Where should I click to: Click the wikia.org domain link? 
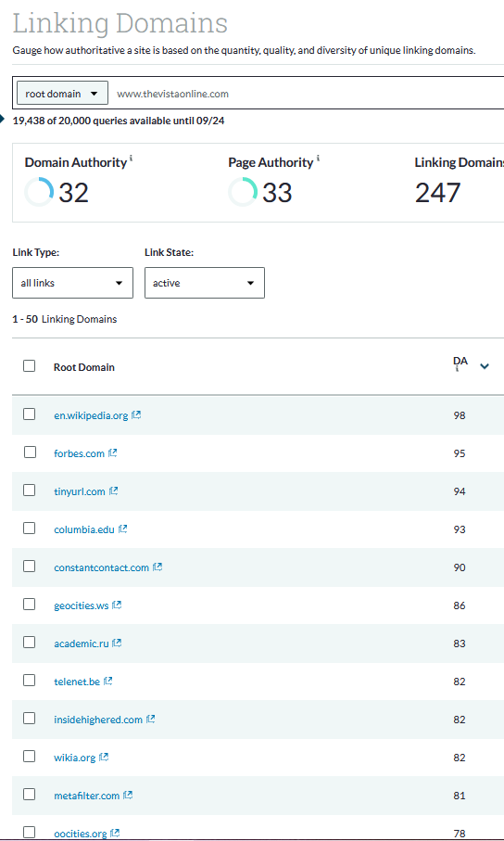click(74, 758)
